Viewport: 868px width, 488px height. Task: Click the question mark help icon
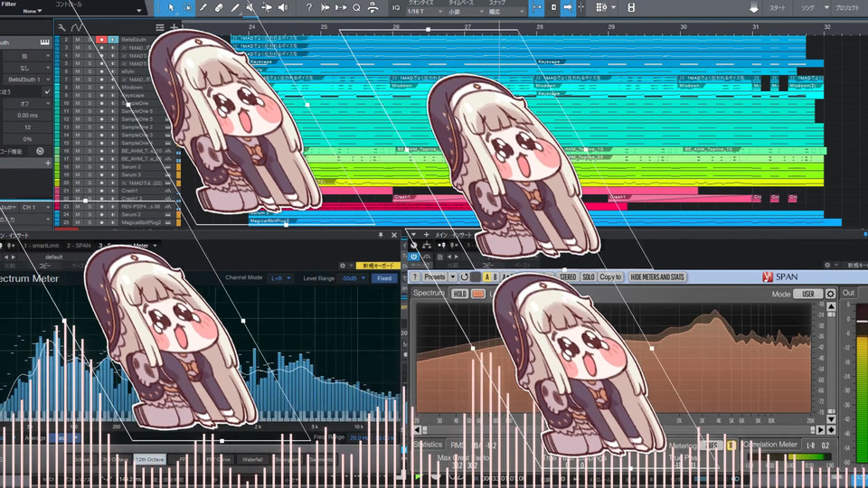309,8
